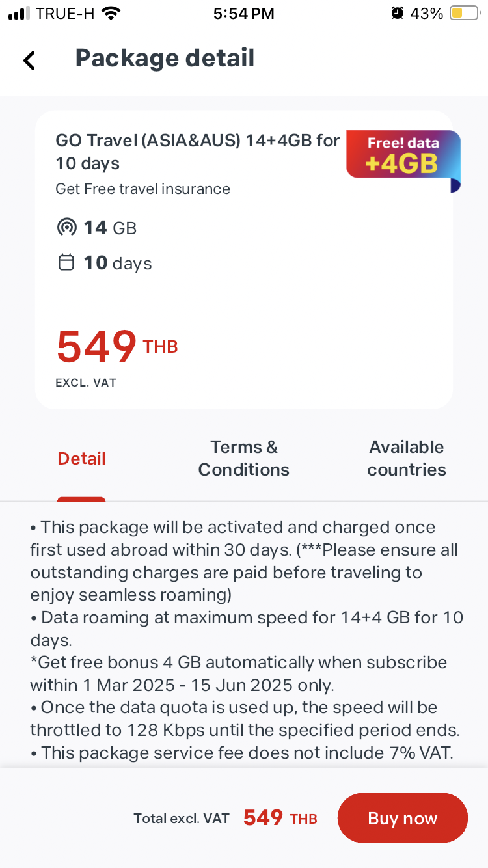The image size is (488, 868).
Task: Tap the Total excl. VAT 549 THB amount
Action: tap(280, 818)
